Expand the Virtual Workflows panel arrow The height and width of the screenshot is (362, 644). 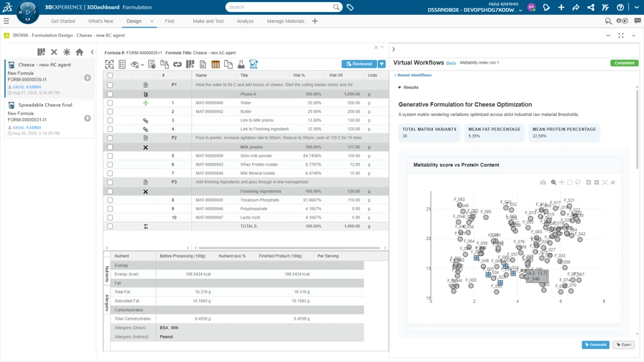394,49
